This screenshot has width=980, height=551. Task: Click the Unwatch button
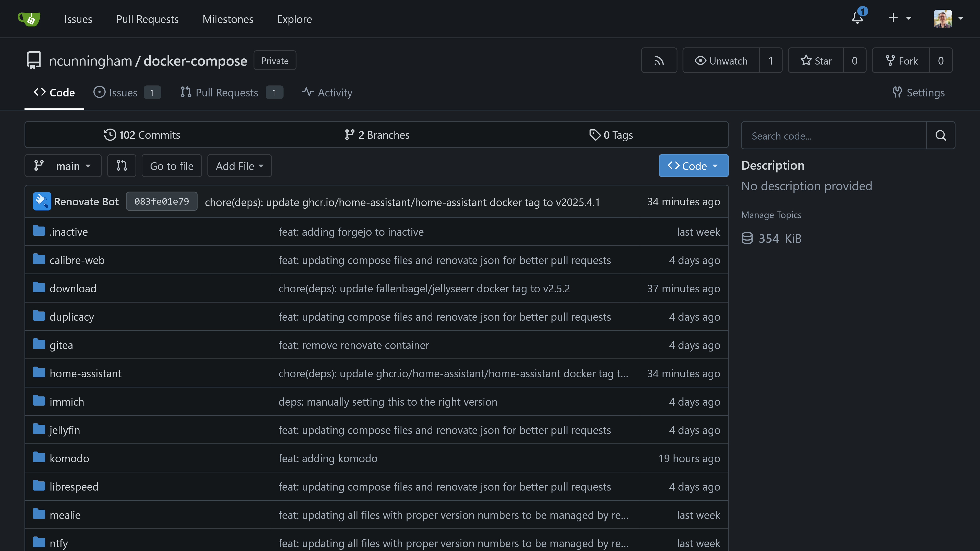pos(721,60)
